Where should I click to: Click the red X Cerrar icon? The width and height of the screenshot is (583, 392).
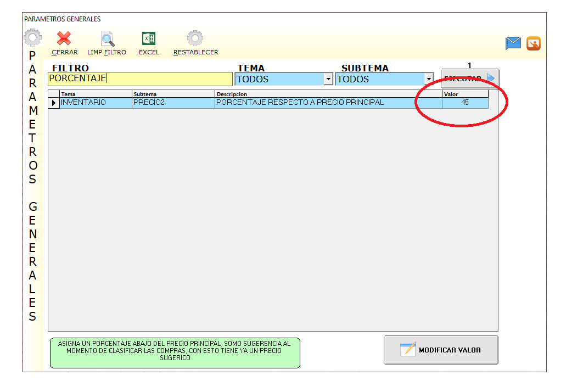(64, 39)
